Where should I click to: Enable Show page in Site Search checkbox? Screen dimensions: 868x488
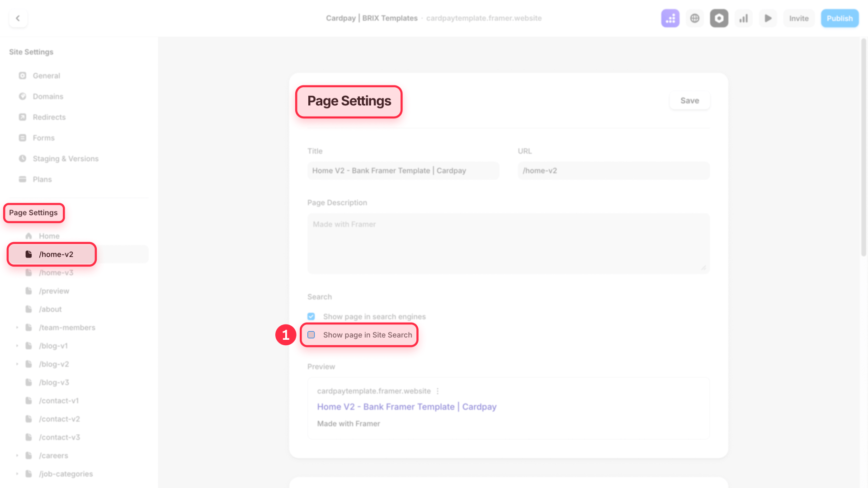coord(311,335)
